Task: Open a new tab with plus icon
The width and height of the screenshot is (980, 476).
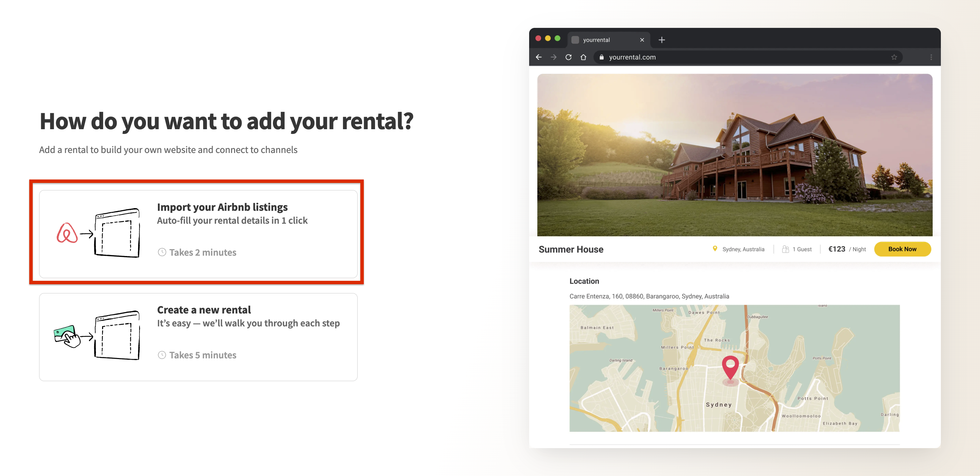Action: tap(661, 40)
